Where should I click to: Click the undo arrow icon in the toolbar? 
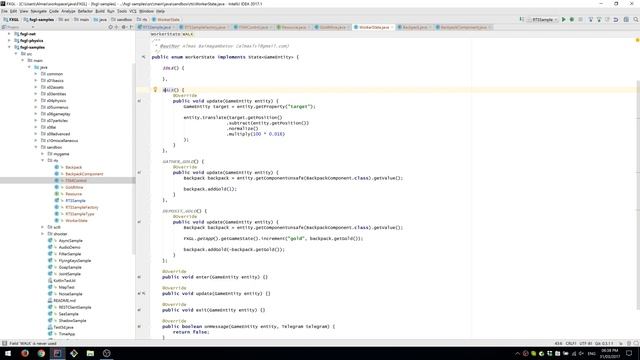616,19
